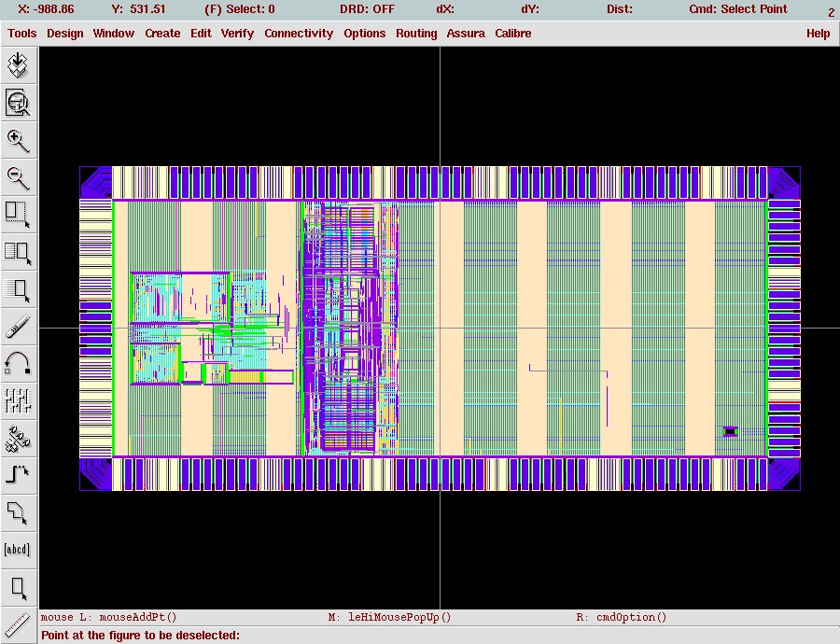Select the Move tool icon
840x644 pixels.
click(19, 288)
